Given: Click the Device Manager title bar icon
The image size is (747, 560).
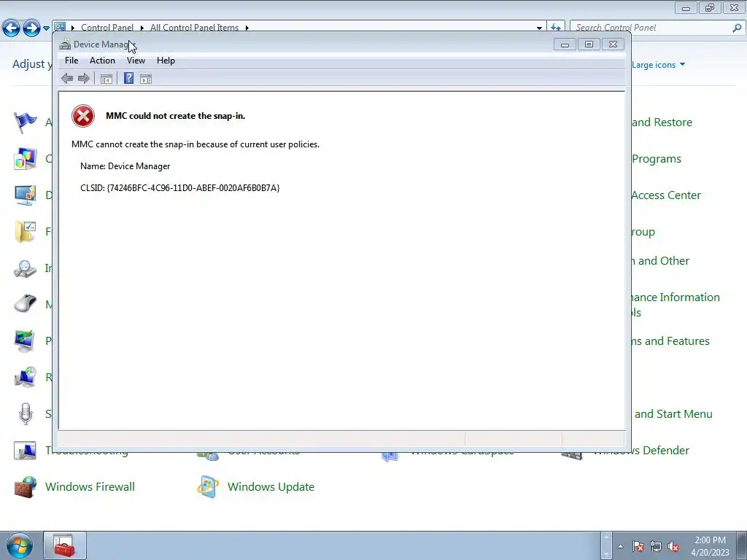Looking at the screenshot, I should pos(65,44).
